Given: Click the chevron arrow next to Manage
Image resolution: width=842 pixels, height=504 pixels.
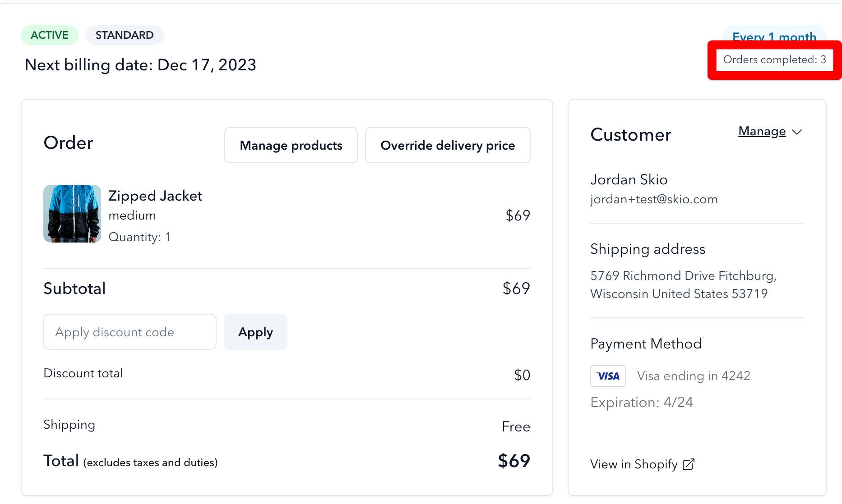Looking at the screenshot, I should click(x=797, y=132).
